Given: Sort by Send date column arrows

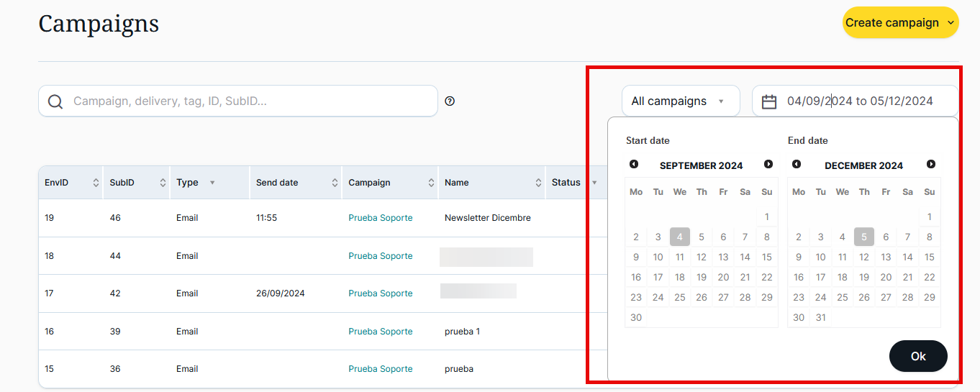Looking at the screenshot, I should tap(335, 183).
